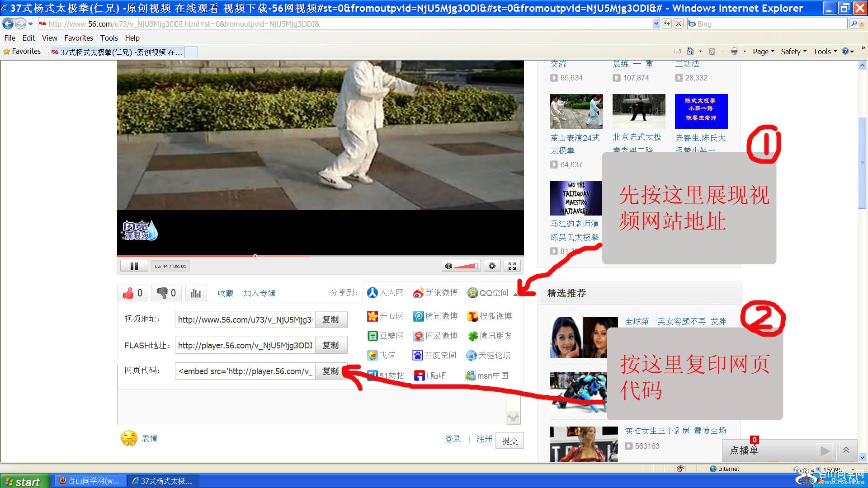This screenshot has width=868, height=488.
Task: Open the Edit menu
Action: [28, 38]
